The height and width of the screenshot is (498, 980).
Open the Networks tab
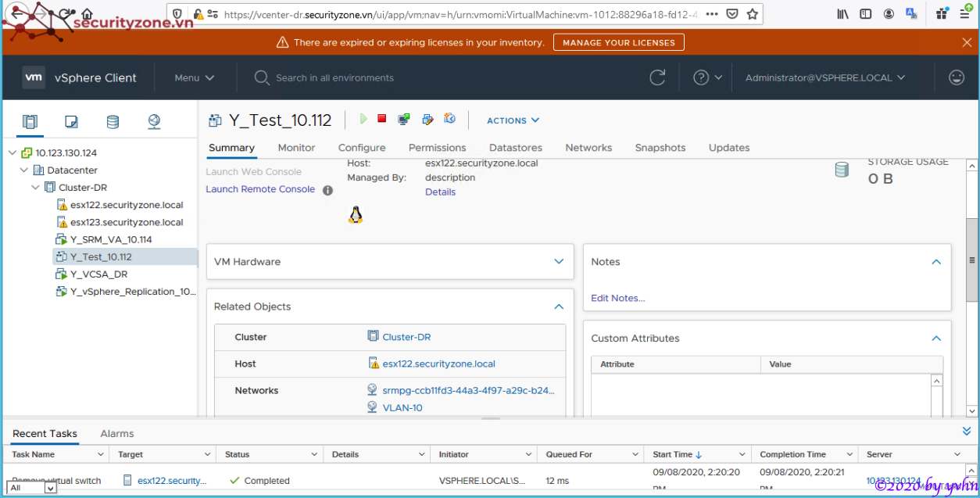point(588,148)
